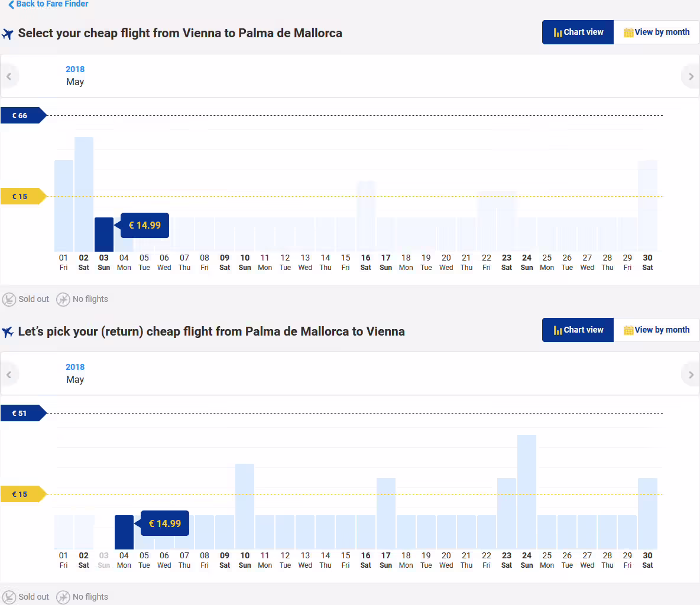Click the outbound flight airplane icon

(x=8, y=34)
